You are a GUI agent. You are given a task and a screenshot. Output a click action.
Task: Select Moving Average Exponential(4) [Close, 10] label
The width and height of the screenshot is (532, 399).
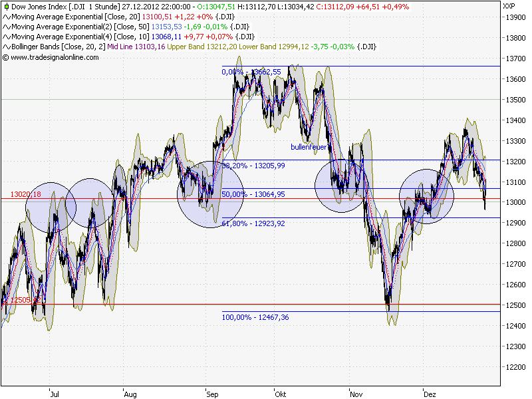[x=80, y=37]
